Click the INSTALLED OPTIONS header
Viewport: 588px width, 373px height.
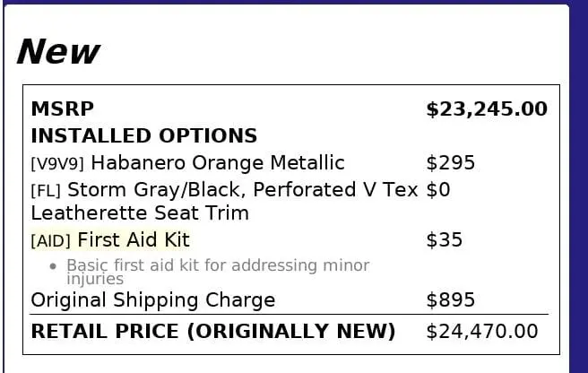(x=143, y=136)
